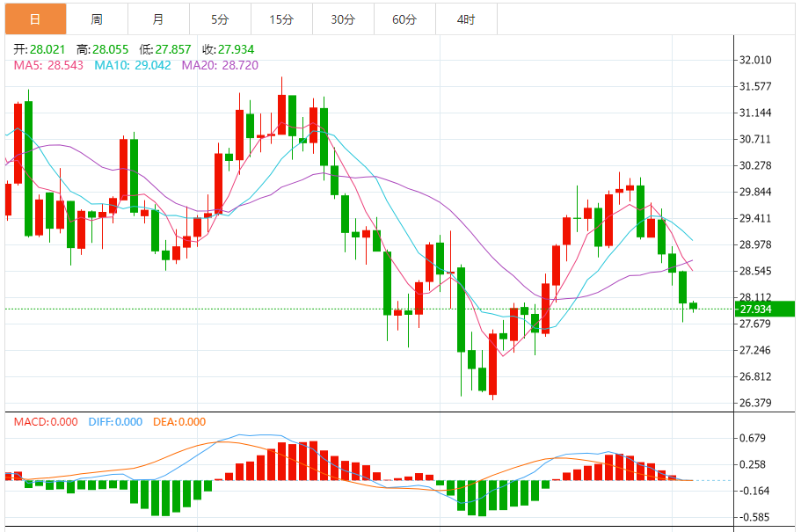This screenshot has width=801, height=532.
Task: Click the 26.812 price axis label
Action: [x=755, y=376]
